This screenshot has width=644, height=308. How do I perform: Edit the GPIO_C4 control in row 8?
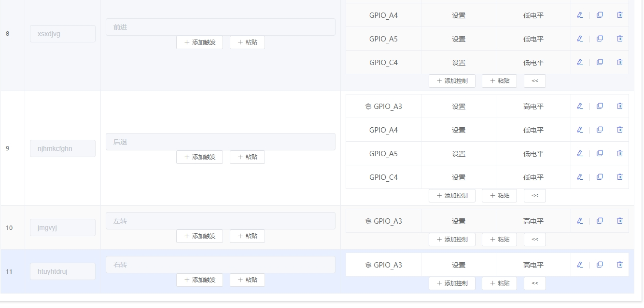pyautogui.click(x=580, y=62)
